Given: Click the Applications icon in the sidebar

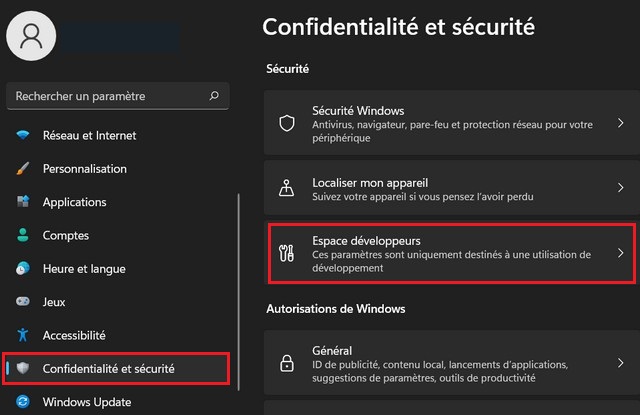Looking at the screenshot, I should 23,202.
